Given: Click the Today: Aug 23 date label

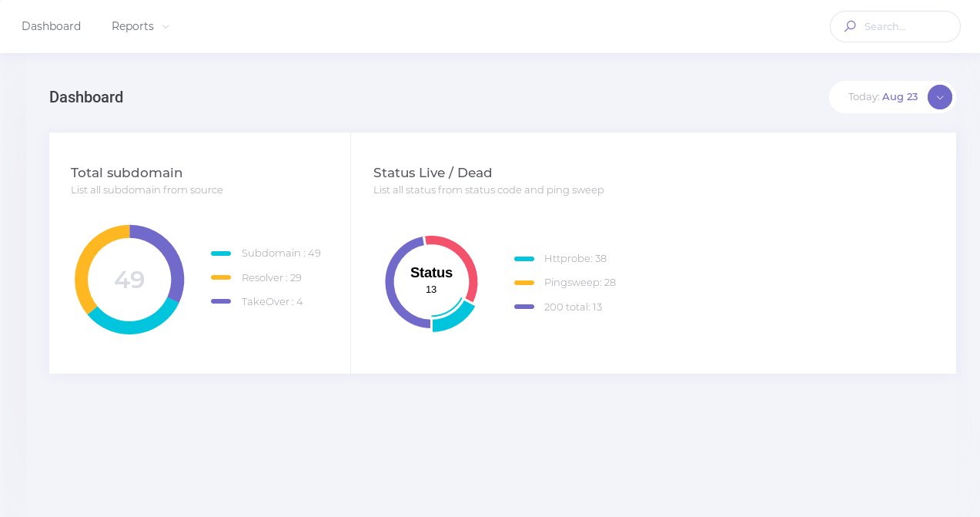Looking at the screenshot, I should click(882, 97).
